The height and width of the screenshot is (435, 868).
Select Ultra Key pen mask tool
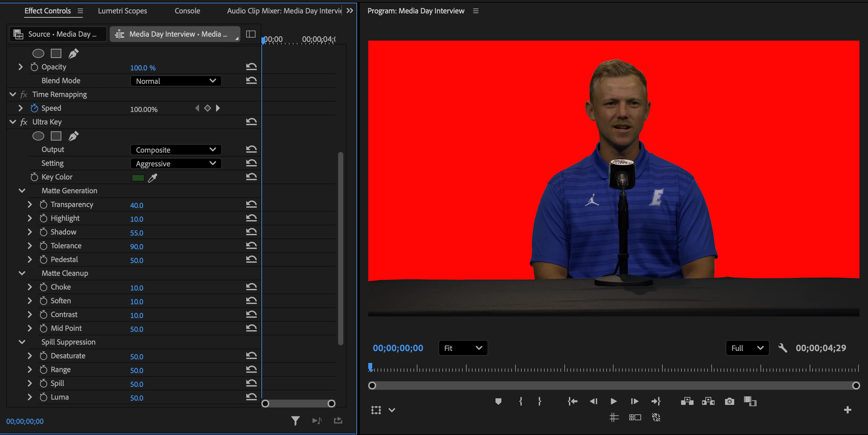pyautogui.click(x=73, y=136)
